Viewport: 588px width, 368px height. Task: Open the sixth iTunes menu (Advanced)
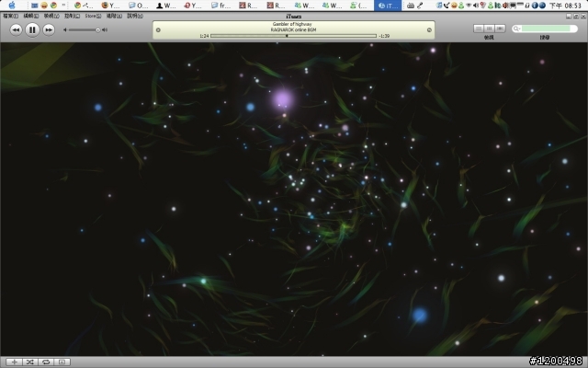[114, 16]
